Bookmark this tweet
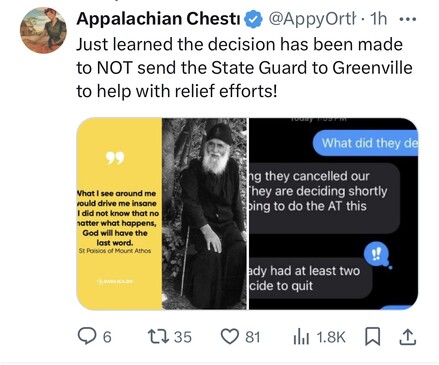 (x=373, y=336)
